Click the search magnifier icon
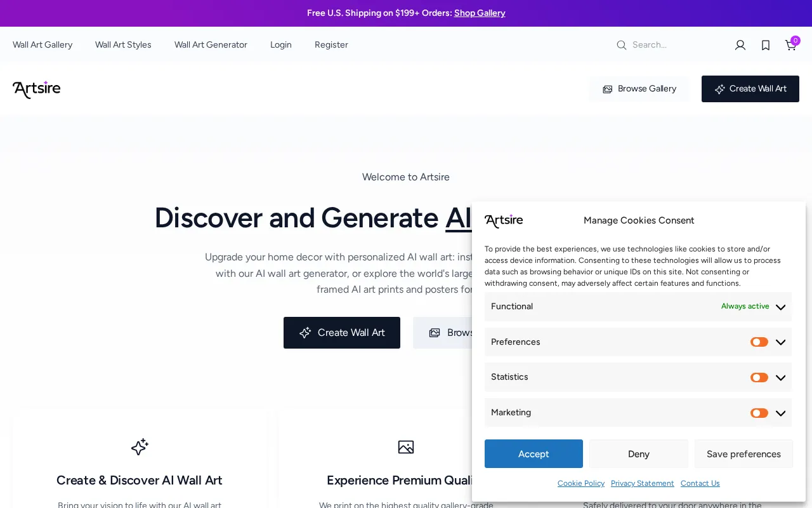This screenshot has width=812, height=508. 621,45
